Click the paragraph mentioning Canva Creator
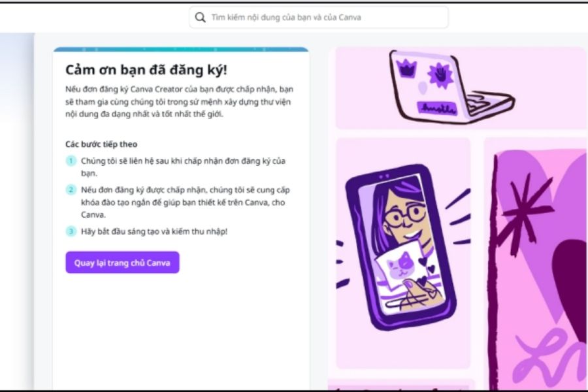 point(179,102)
